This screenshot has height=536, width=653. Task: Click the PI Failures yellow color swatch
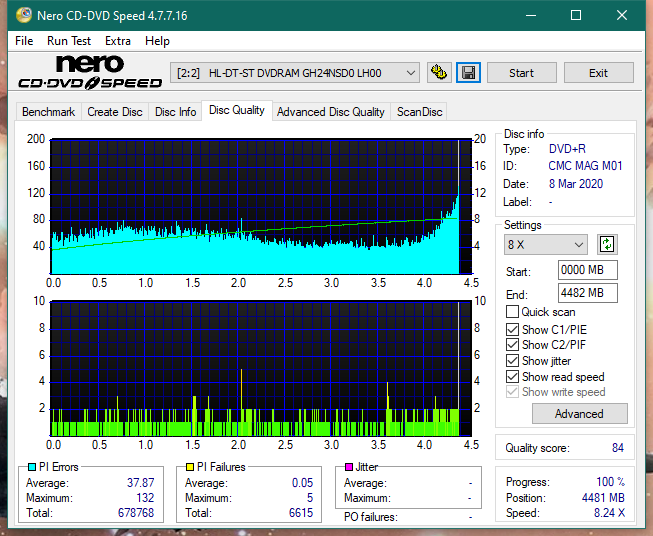(x=190, y=467)
